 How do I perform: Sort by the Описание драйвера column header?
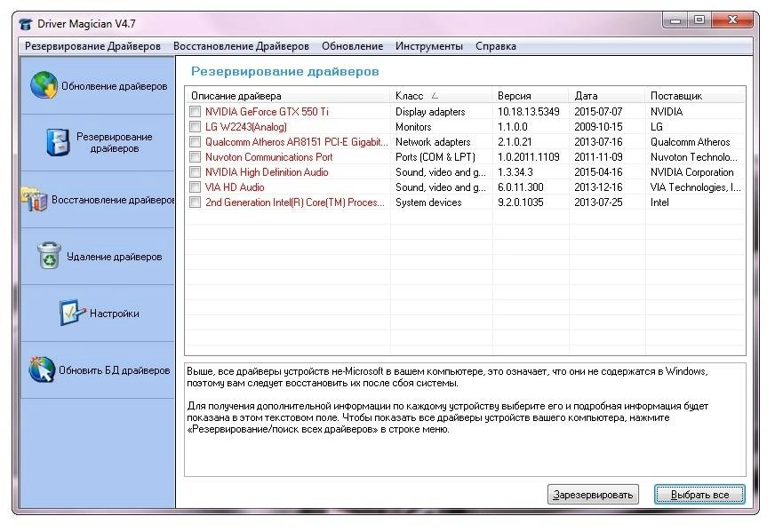pyautogui.click(x=288, y=96)
